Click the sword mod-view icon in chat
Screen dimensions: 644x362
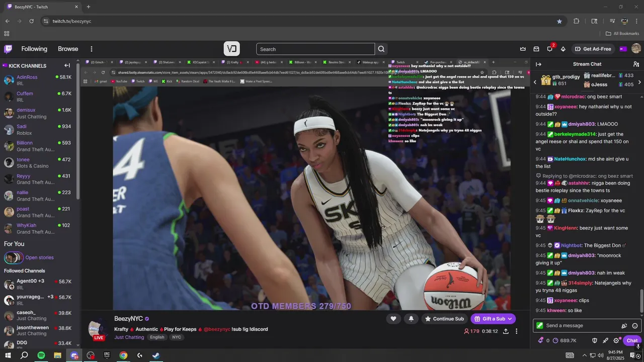(605, 340)
